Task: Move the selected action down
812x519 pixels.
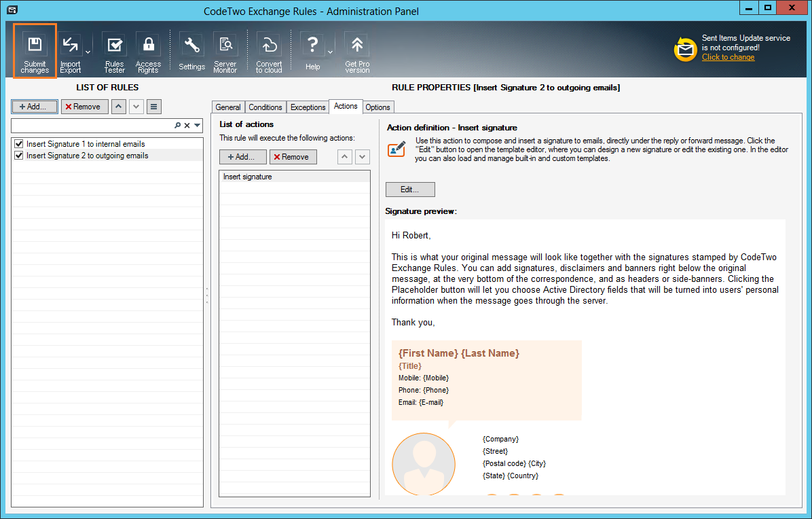Action: click(363, 157)
